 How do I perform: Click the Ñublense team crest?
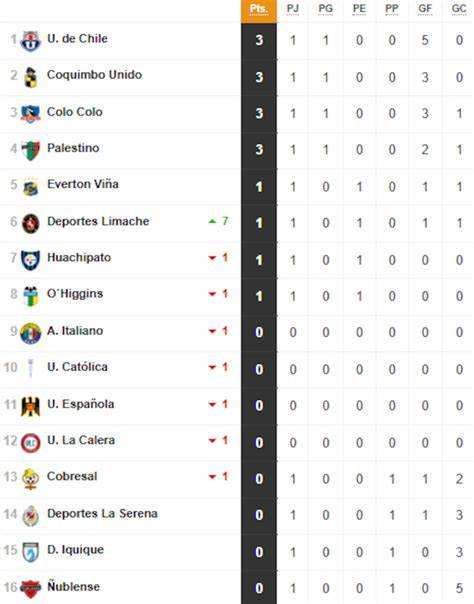(31, 589)
